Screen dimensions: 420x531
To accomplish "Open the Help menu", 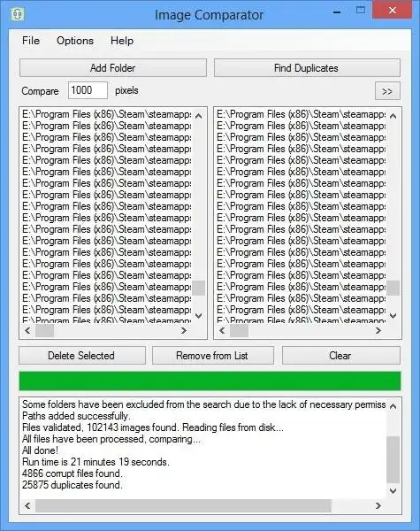I will point(122,41).
